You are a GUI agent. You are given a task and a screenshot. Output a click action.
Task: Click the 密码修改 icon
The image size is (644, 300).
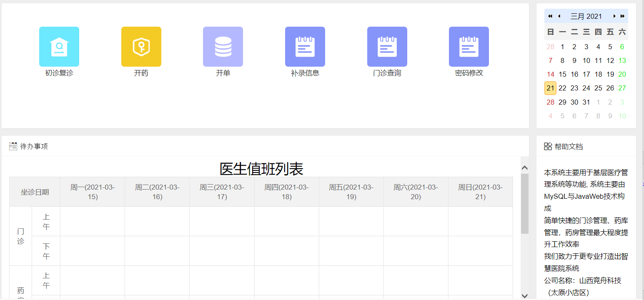coord(469,47)
